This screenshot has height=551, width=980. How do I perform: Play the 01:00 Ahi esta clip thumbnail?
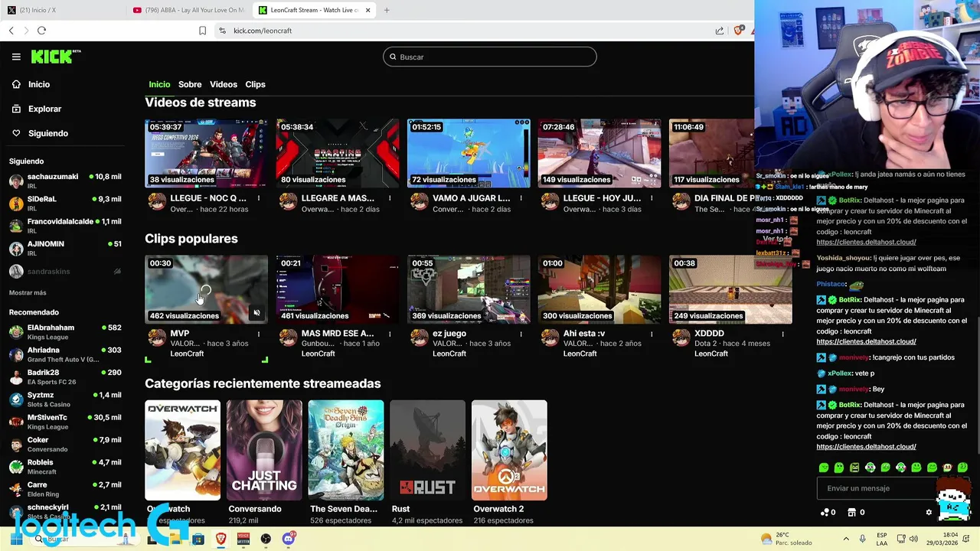[x=599, y=289]
